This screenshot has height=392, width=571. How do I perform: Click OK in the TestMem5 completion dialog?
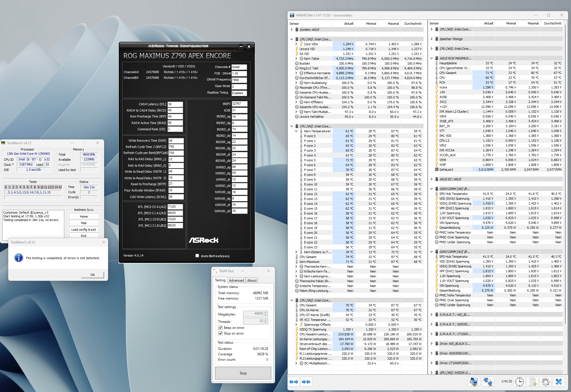point(92,275)
